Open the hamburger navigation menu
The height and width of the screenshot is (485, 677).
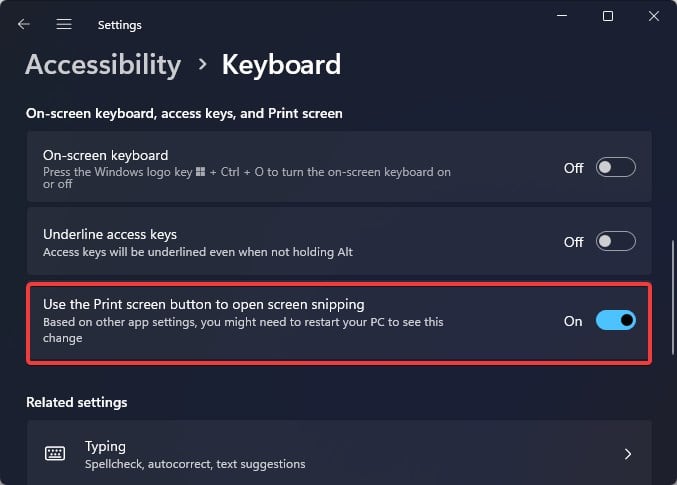click(64, 24)
